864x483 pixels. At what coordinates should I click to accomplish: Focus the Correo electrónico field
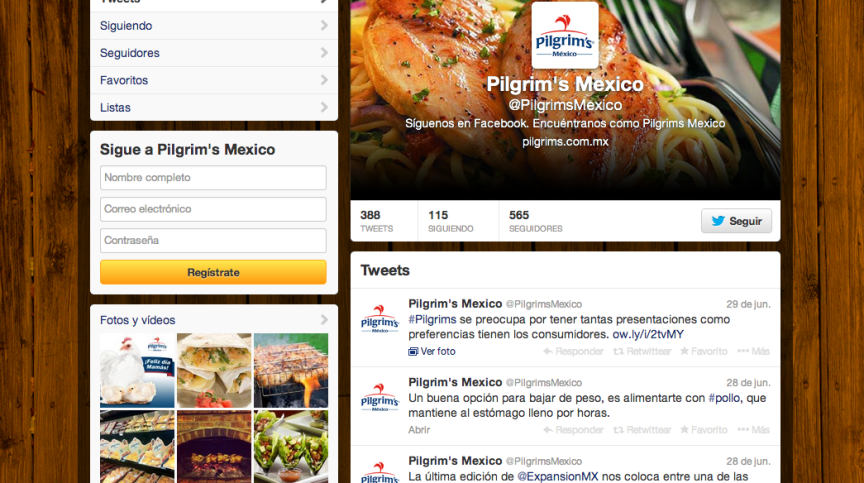point(213,209)
